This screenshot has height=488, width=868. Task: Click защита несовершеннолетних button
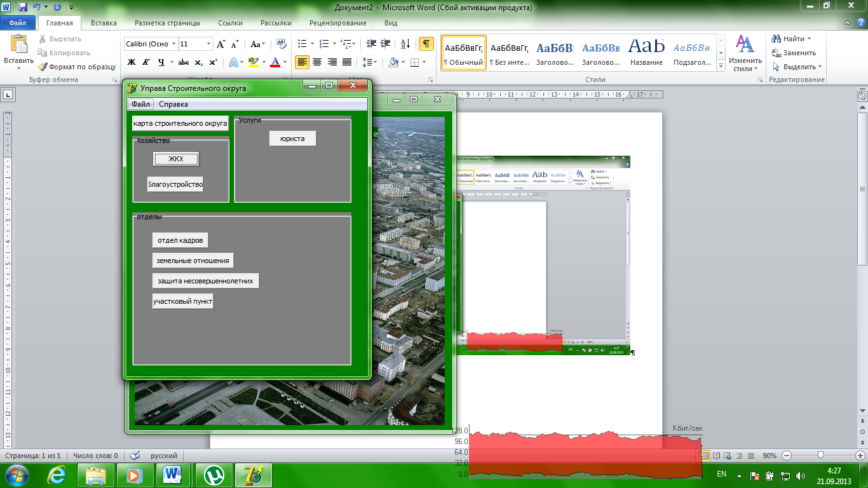205,281
